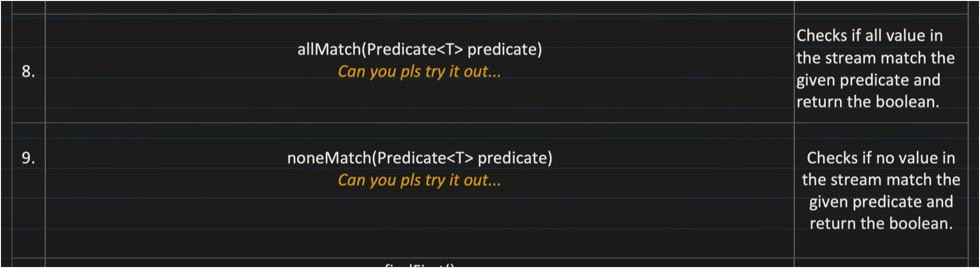Click empty description cell above row 8
The width and height of the screenshot is (980, 268).
[881, 7]
